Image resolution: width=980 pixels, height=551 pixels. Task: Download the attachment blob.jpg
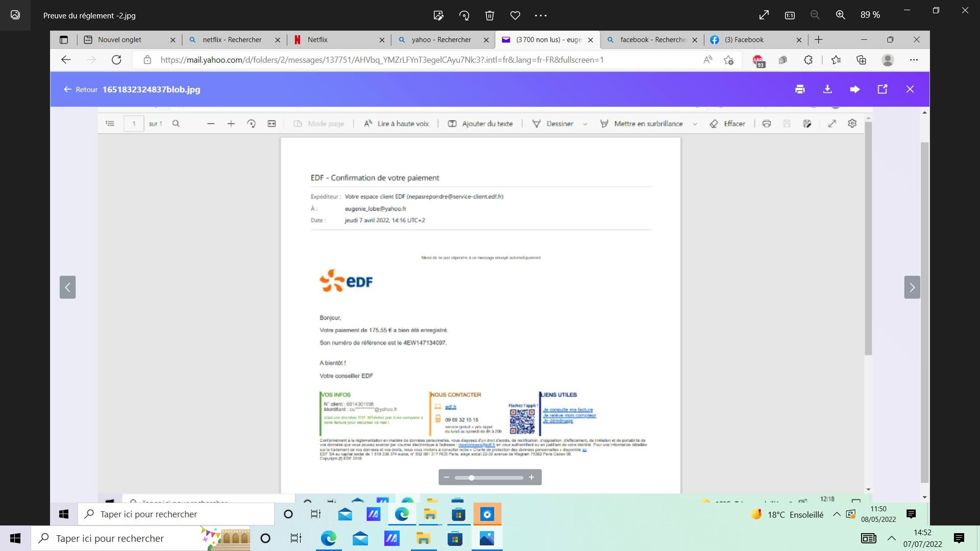pyautogui.click(x=827, y=89)
